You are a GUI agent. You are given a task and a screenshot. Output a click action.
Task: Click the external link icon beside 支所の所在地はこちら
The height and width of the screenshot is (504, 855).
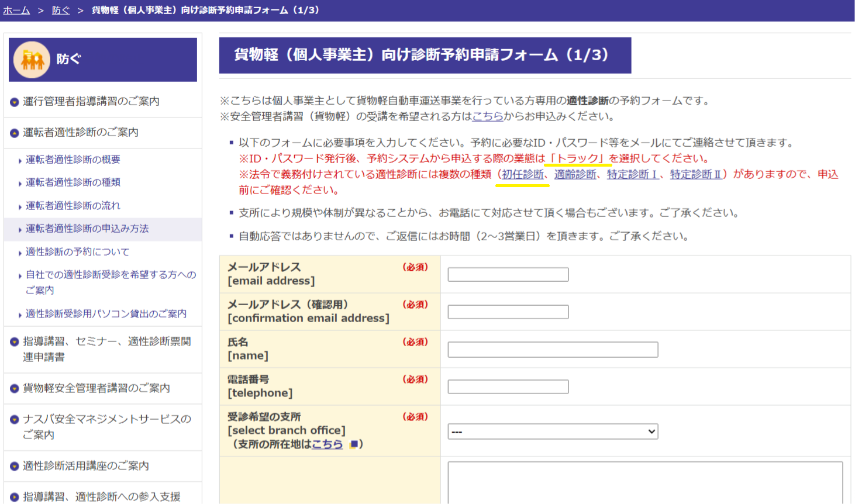point(353,444)
